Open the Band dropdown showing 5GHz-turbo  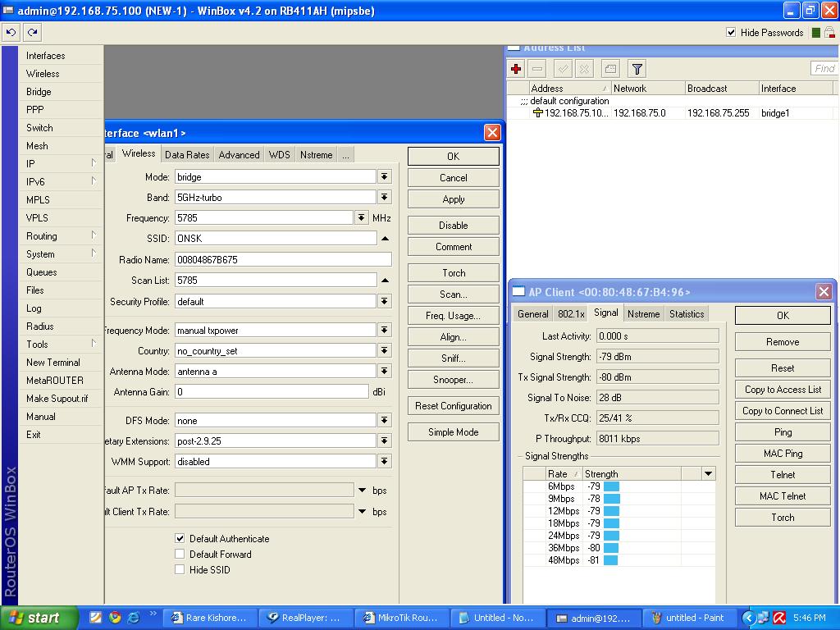(x=384, y=198)
